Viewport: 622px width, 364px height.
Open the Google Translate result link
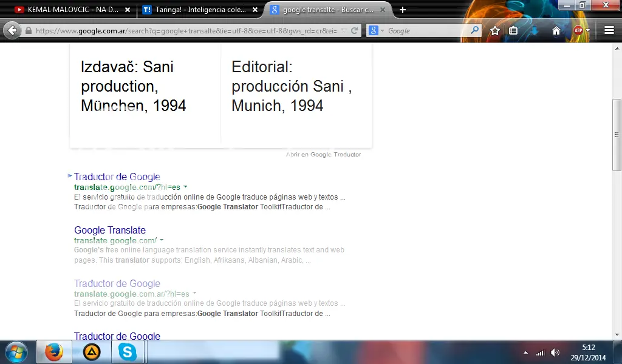[110, 230]
